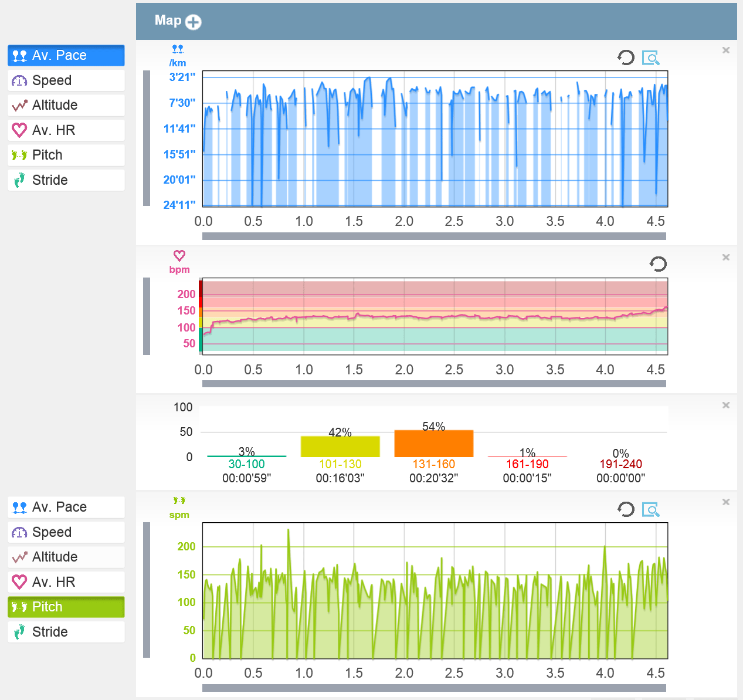Click the 3'21" pace axis label
The width and height of the screenshot is (743, 700).
pos(182,77)
